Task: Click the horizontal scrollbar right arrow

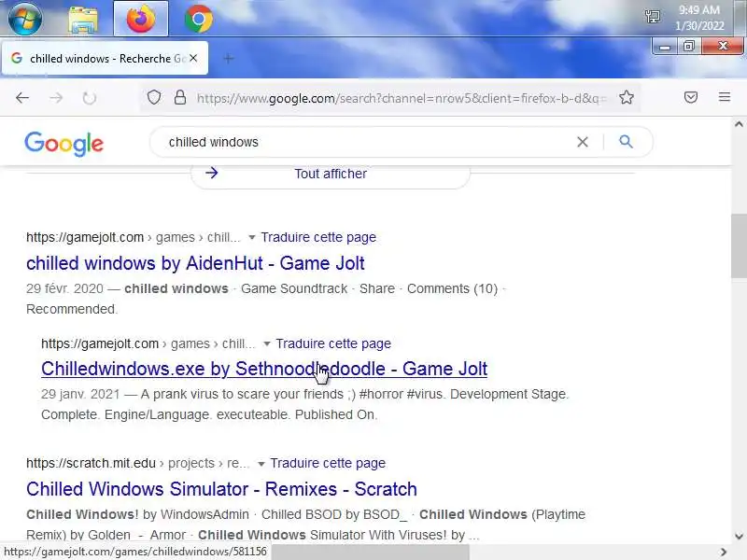Action: tap(723, 552)
